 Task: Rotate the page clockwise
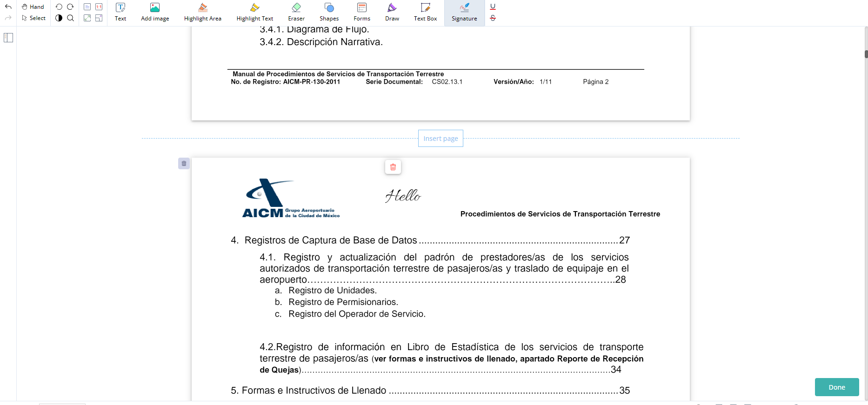coord(70,7)
